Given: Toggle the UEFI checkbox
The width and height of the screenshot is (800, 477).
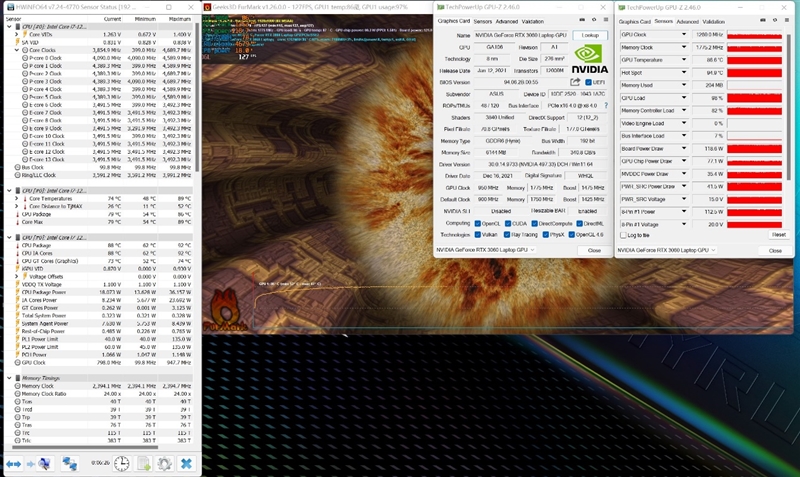Looking at the screenshot, I should [588, 82].
